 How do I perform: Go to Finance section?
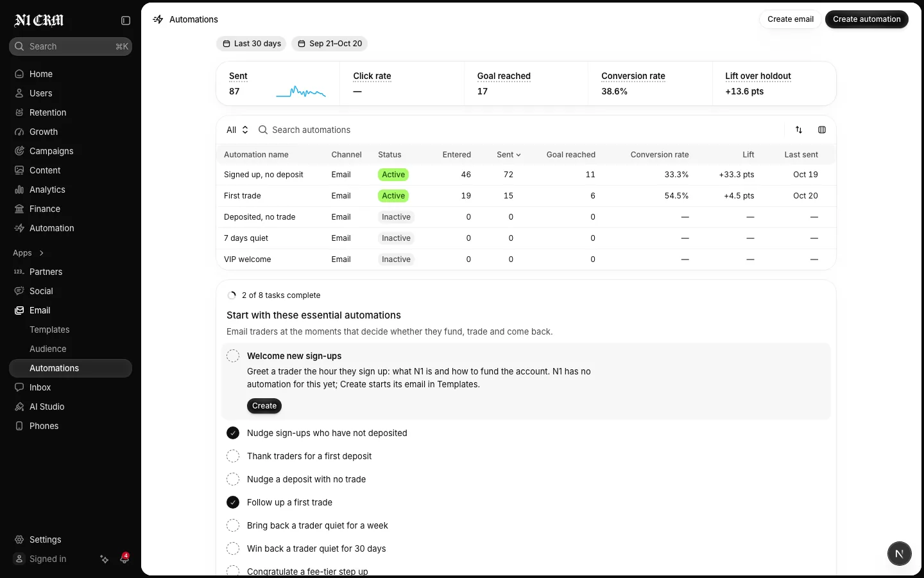71,209
